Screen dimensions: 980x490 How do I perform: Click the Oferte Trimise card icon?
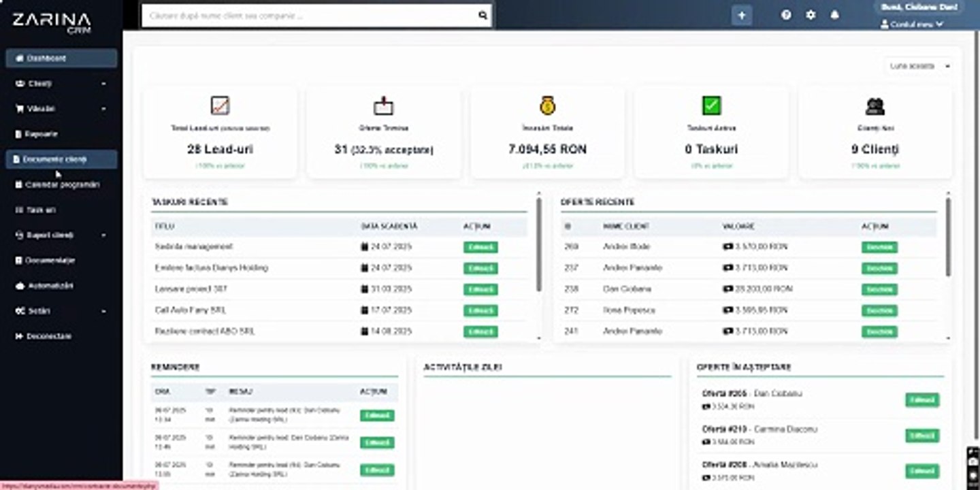tap(384, 105)
